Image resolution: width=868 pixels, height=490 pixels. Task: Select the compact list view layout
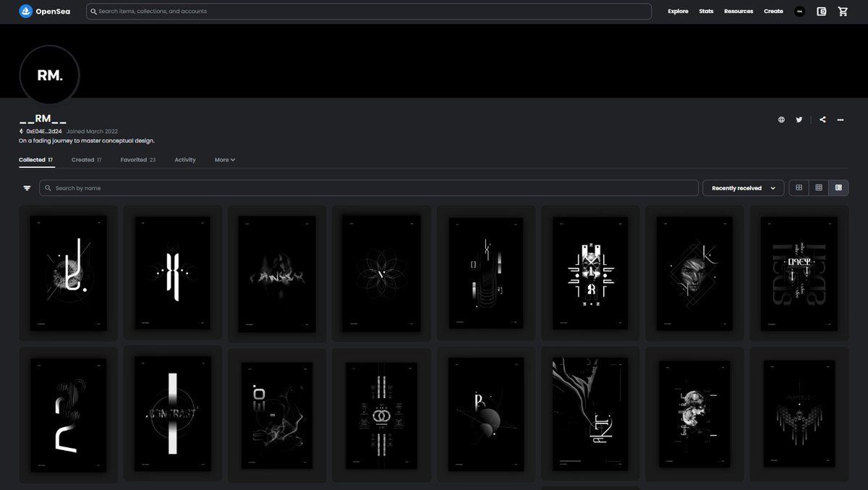[838, 187]
